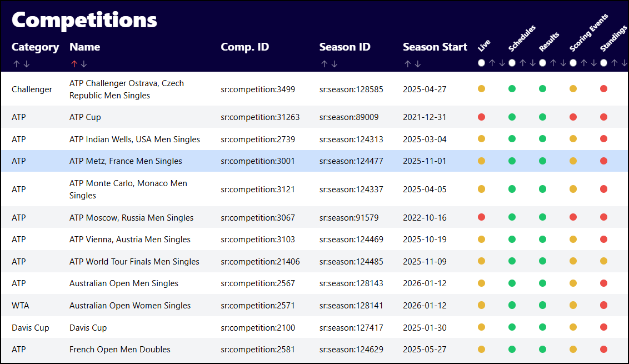Click the Competitions page title
The image size is (629, 364).
[84, 19]
